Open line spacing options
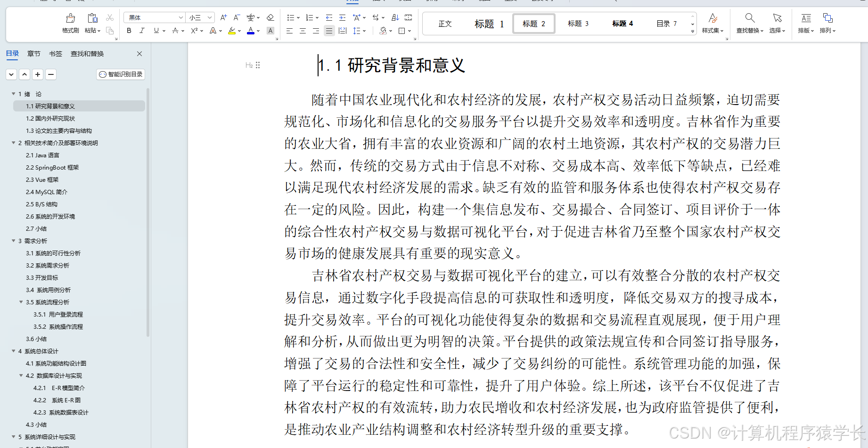The height and width of the screenshot is (448, 868). 357,31
